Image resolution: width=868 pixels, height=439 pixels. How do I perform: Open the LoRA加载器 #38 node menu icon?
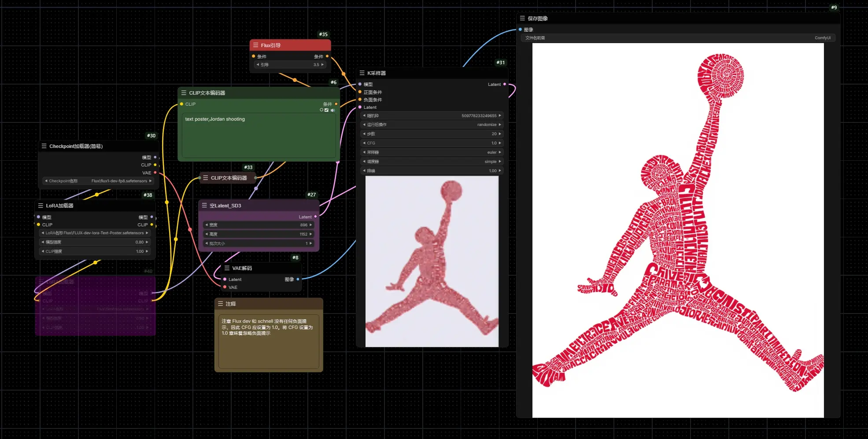click(41, 206)
